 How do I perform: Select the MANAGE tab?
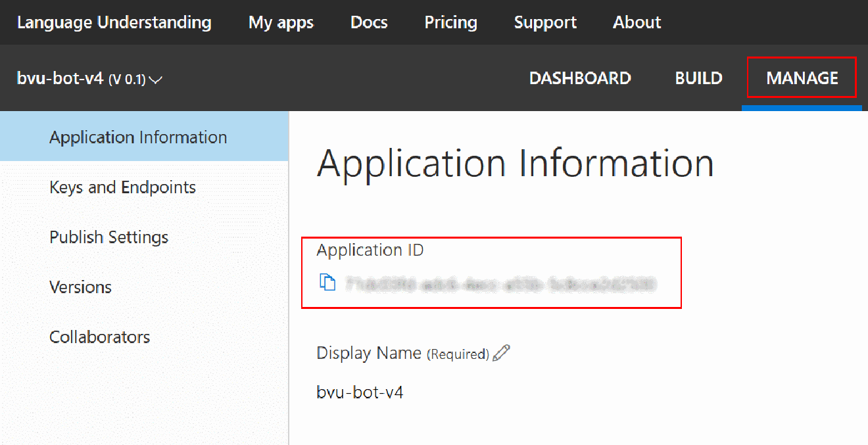click(x=802, y=78)
